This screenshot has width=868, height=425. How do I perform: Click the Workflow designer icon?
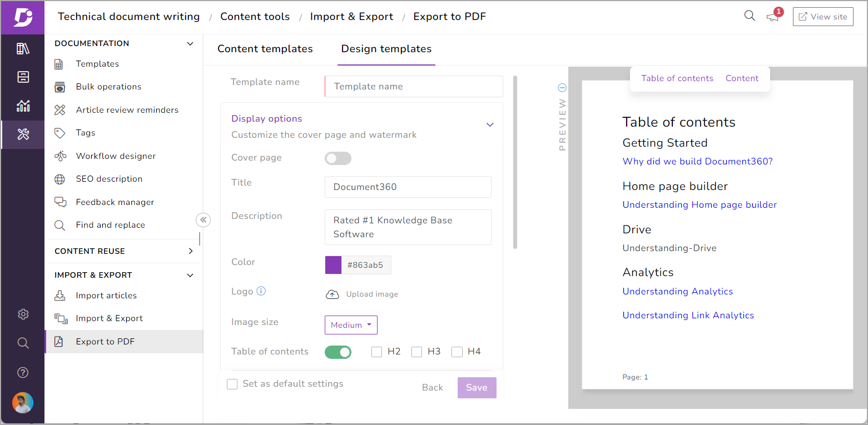[x=60, y=156]
